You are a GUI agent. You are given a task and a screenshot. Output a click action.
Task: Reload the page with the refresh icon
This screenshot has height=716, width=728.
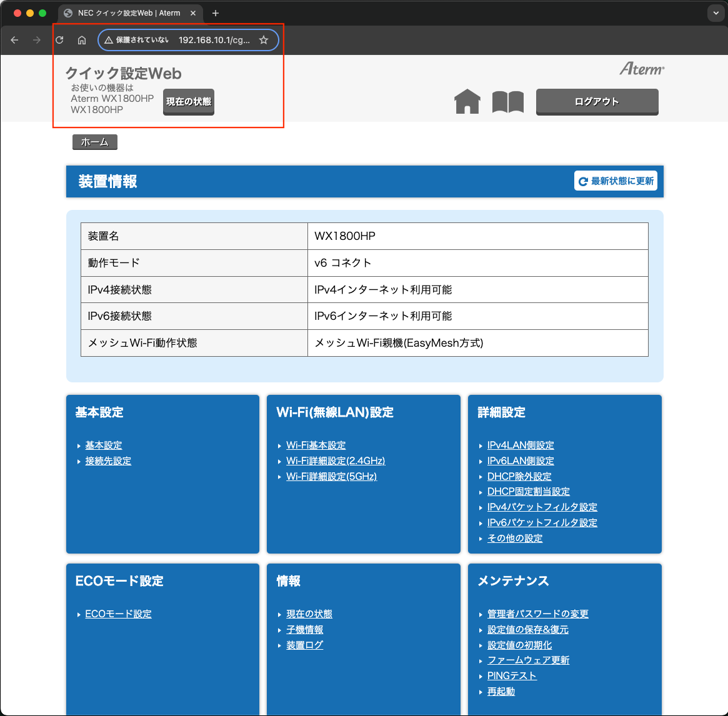coord(59,40)
